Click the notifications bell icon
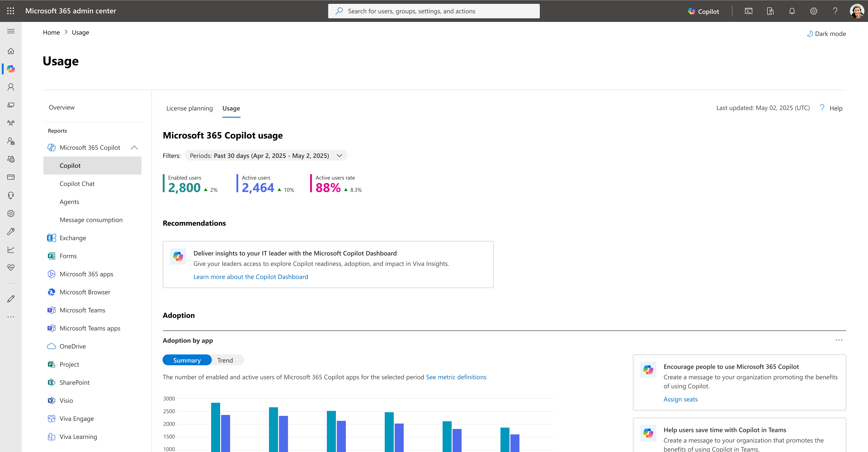 792,11
